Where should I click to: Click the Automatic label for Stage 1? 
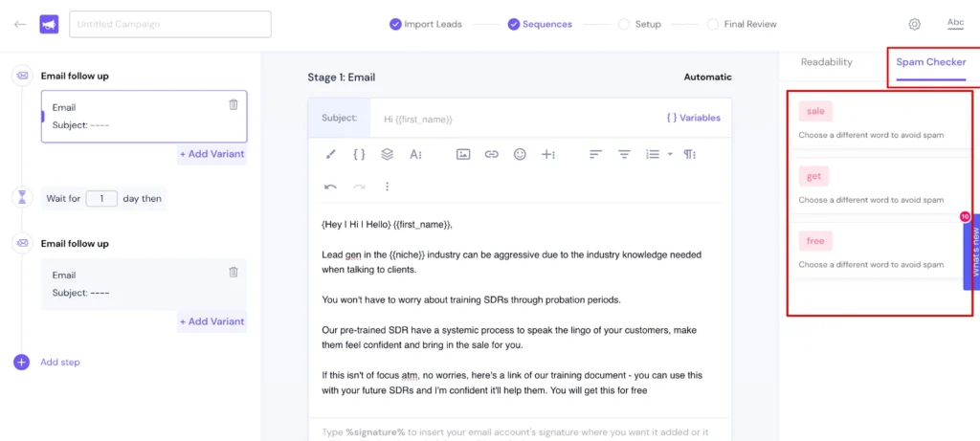pos(707,77)
